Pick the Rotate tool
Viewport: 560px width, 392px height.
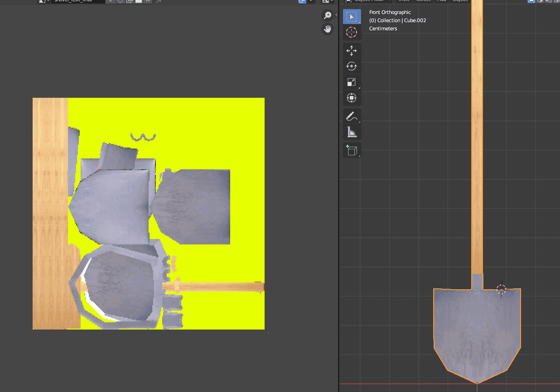(x=352, y=66)
